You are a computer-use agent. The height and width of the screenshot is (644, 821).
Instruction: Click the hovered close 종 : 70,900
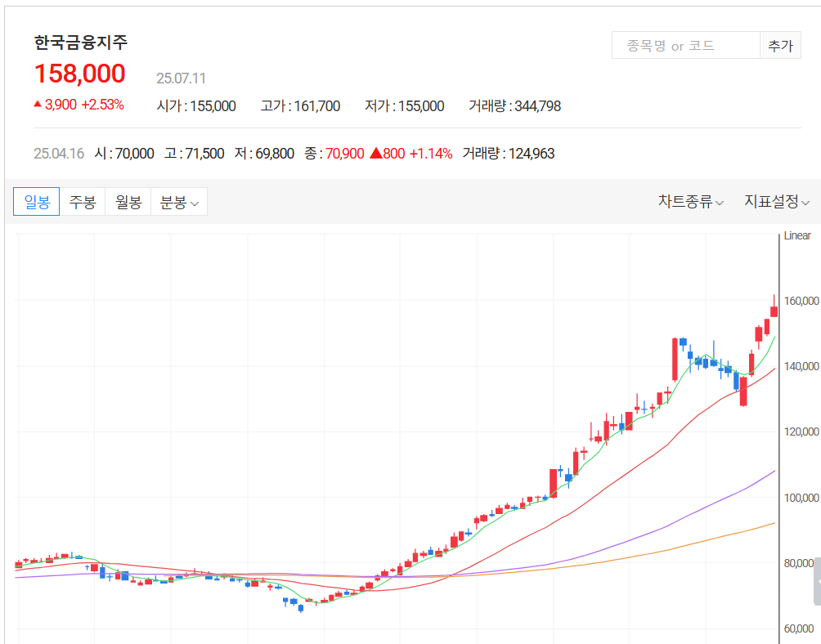(334, 154)
